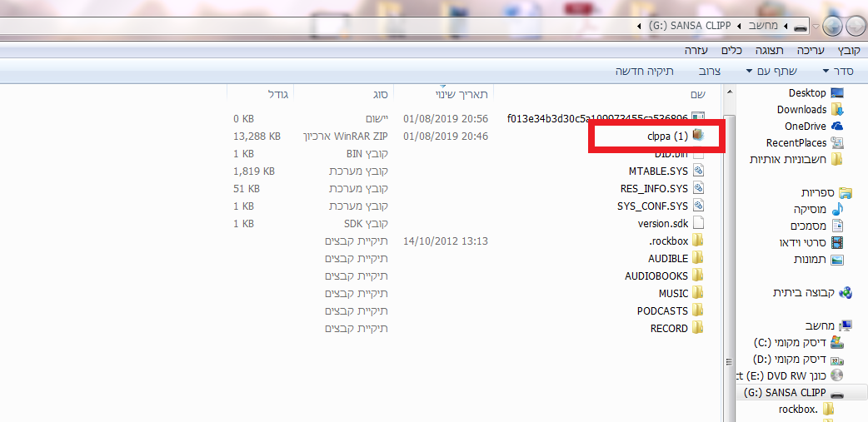Sort by the סוג type column header
The width and height of the screenshot is (868, 422).
[x=380, y=95]
